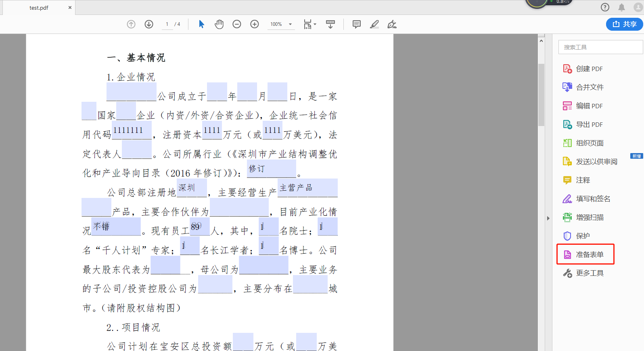
Task: Click the month form field before 月
Action: pyautogui.click(x=247, y=92)
